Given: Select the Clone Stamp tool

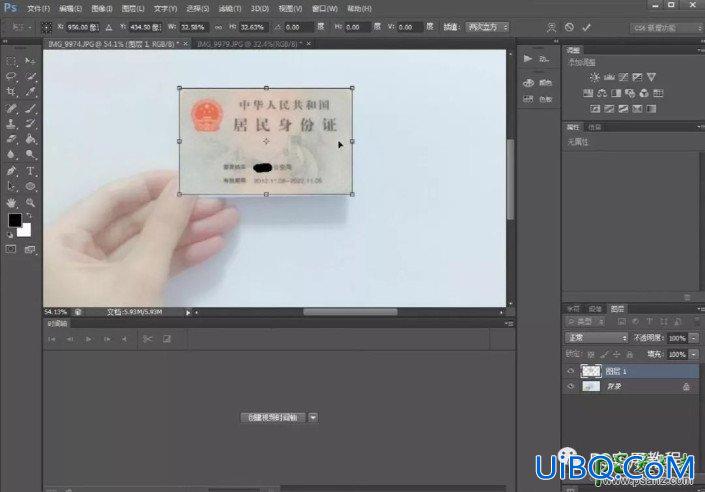Looking at the screenshot, I should tap(11, 124).
